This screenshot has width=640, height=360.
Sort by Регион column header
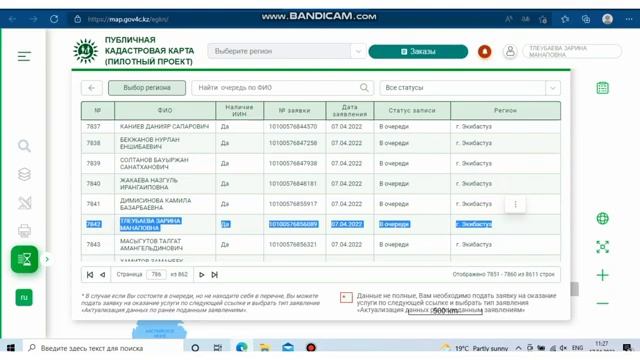tap(505, 111)
